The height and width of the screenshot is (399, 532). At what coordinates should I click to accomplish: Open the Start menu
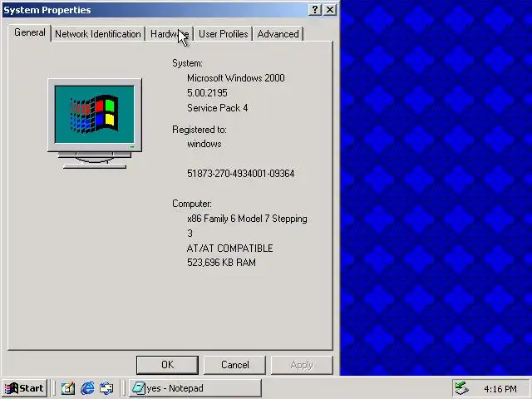tap(24, 388)
